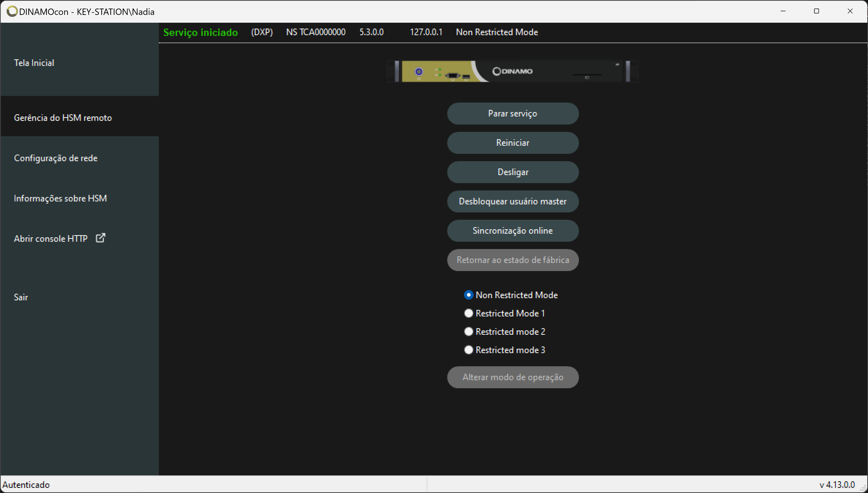Click the Parar serviço button
The image size is (868, 493).
click(513, 113)
